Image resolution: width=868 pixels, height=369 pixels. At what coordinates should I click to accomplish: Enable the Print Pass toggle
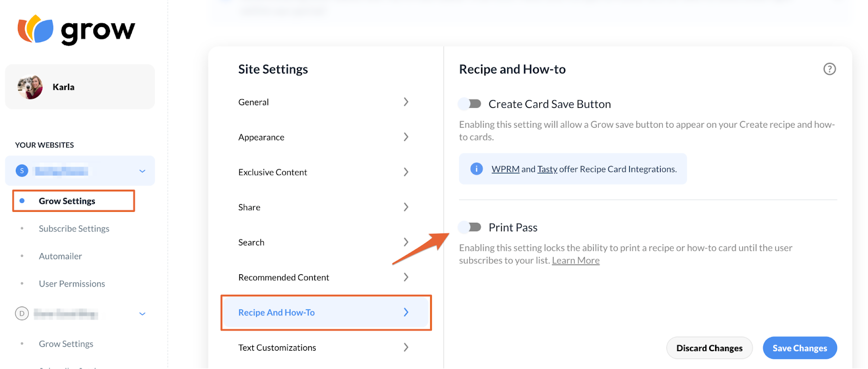469,227
